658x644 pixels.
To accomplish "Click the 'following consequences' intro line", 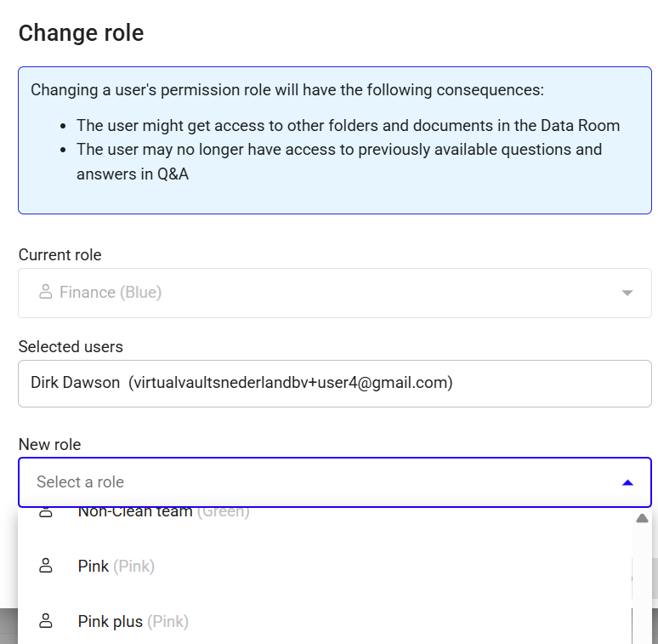I will (x=287, y=90).
